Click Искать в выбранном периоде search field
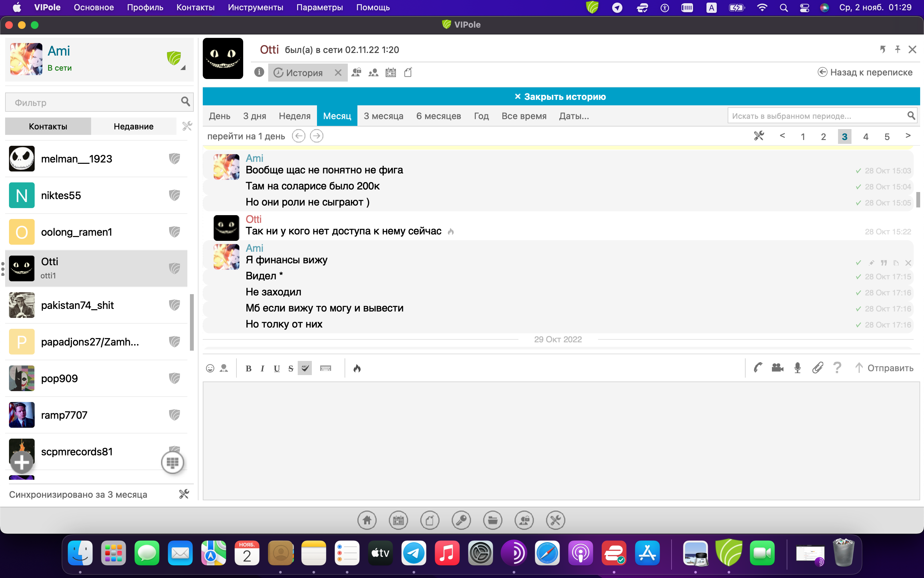This screenshot has width=924, height=578. [822, 116]
